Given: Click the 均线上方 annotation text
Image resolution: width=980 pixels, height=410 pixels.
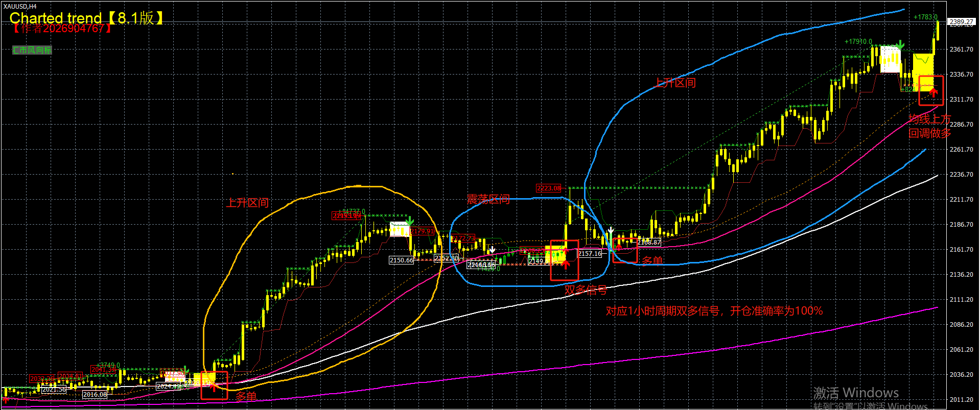Looking at the screenshot, I should [929, 119].
